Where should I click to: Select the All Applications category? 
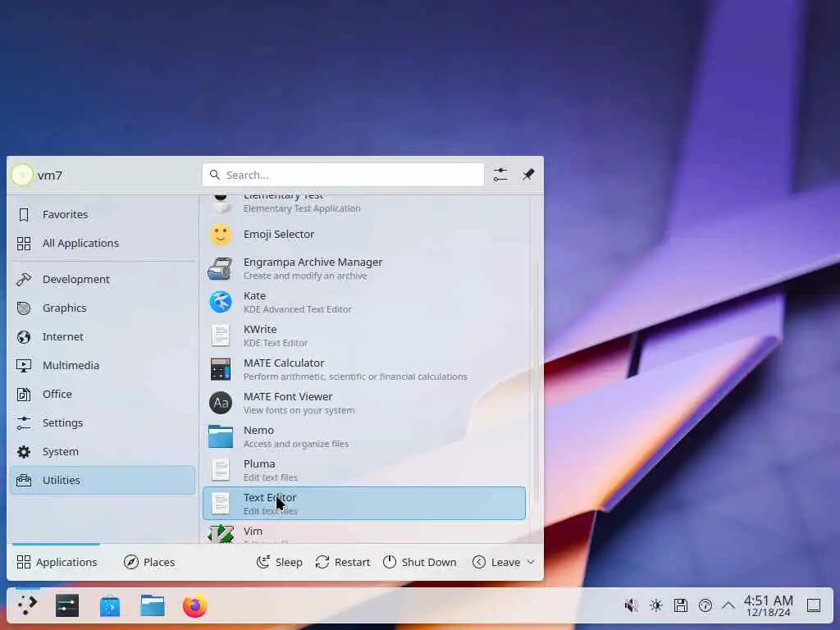click(x=103, y=243)
